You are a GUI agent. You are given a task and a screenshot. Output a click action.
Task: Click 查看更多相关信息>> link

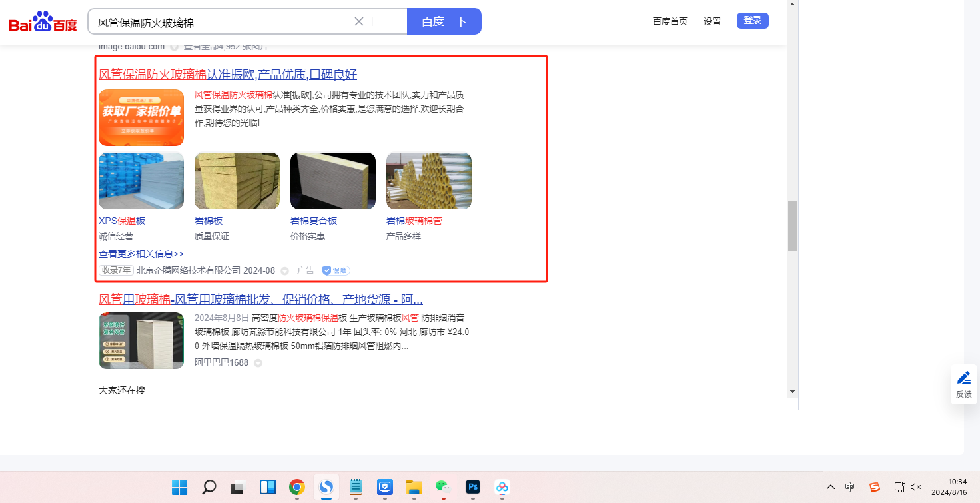pos(141,254)
